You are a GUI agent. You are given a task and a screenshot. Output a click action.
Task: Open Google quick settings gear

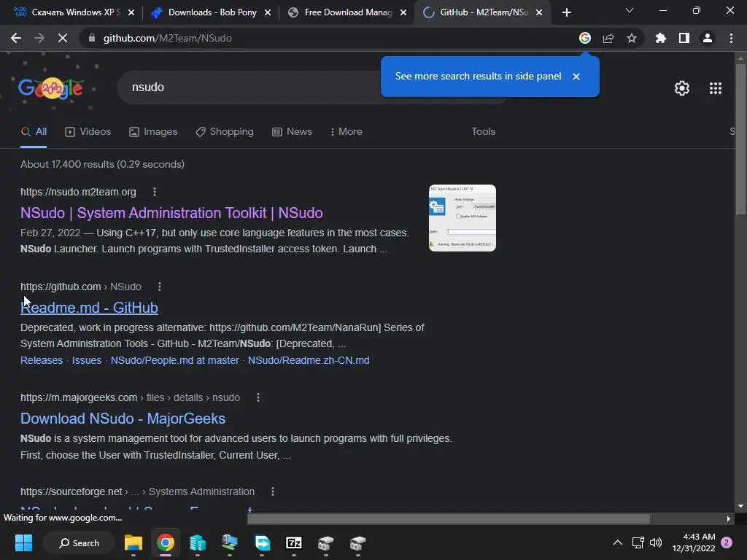point(682,88)
